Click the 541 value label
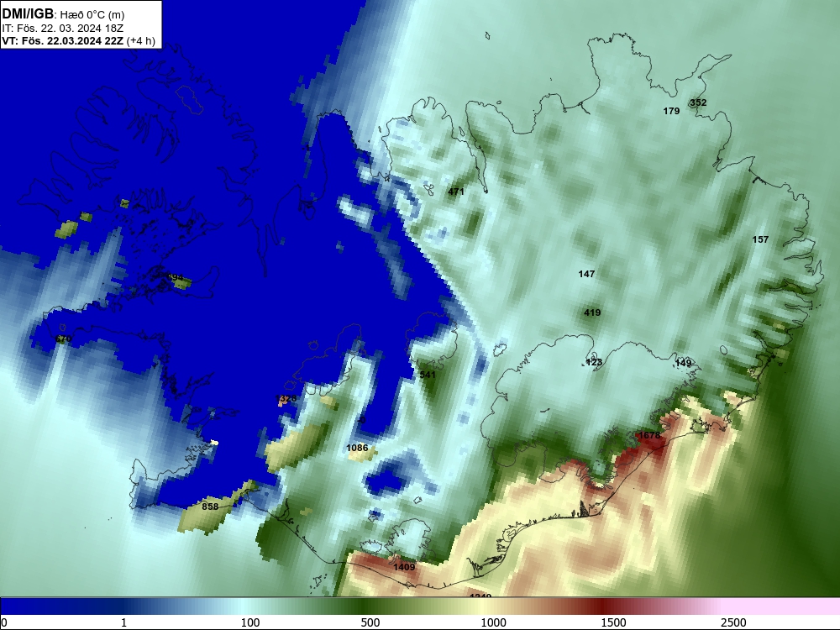 tap(428, 375)
